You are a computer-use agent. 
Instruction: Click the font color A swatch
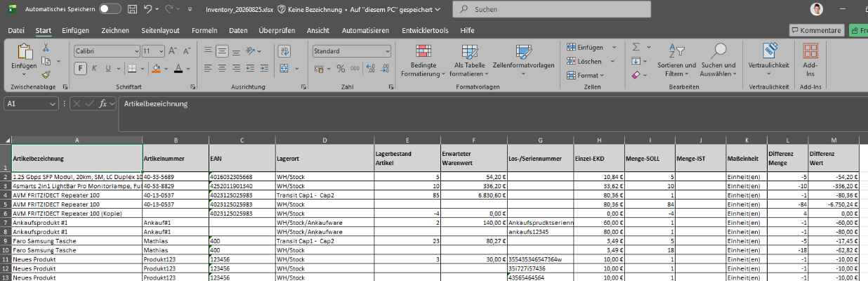click(178, 68)
